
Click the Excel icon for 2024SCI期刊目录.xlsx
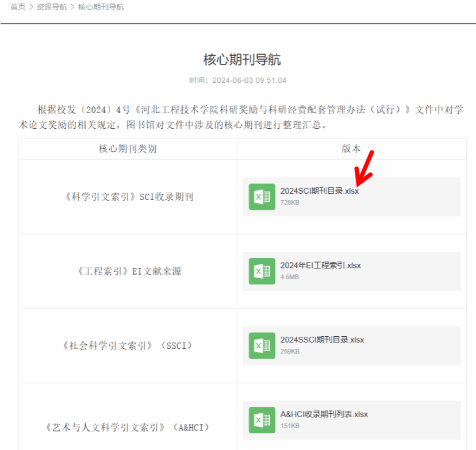[x=262, y=197]
